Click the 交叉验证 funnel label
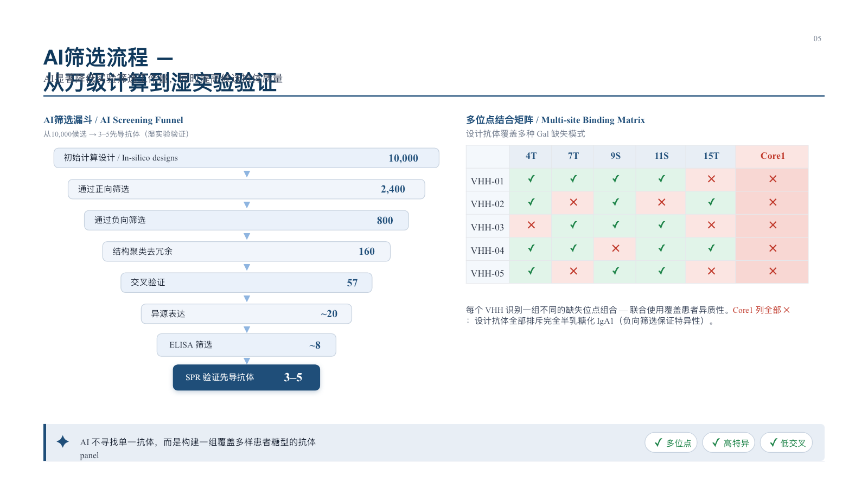This screenshot has height=488, width=868. pyautogui.click(x=148, y=282)
